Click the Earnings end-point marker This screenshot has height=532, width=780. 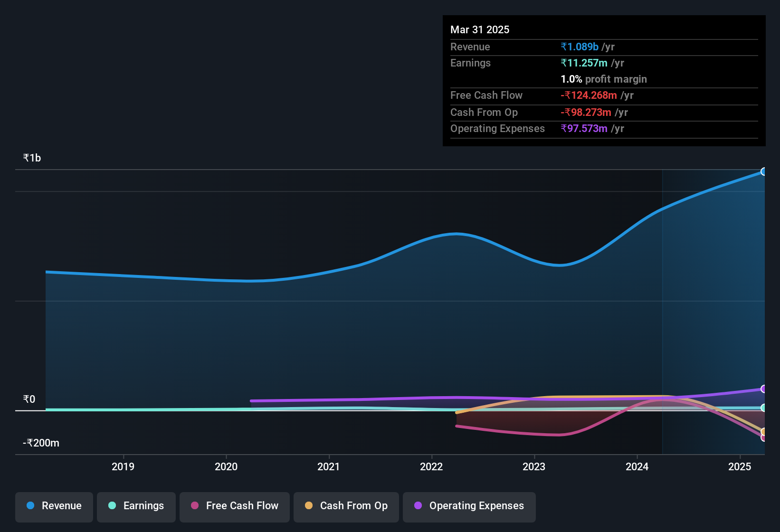coord(764,408)
